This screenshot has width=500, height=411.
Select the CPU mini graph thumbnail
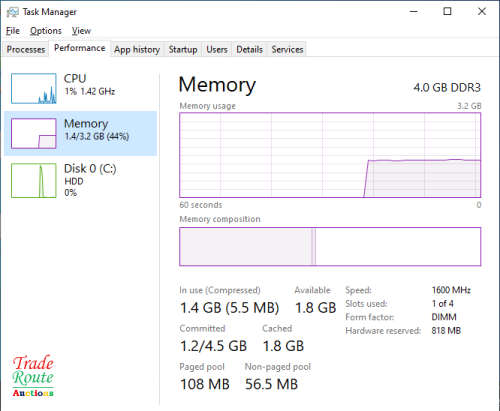34,88
